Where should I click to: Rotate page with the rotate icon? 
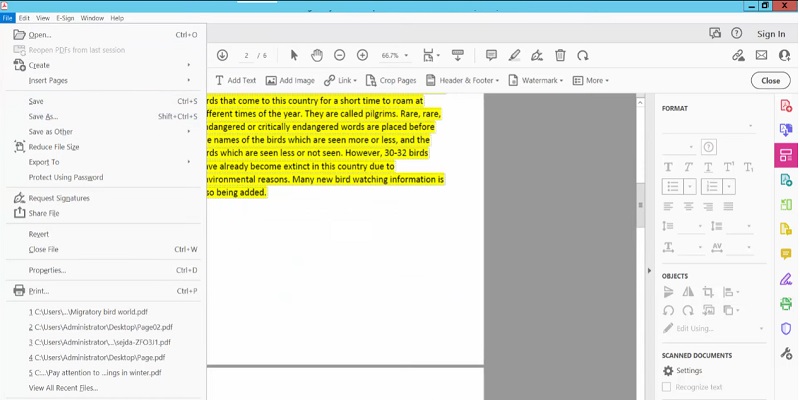click(583, 55)
